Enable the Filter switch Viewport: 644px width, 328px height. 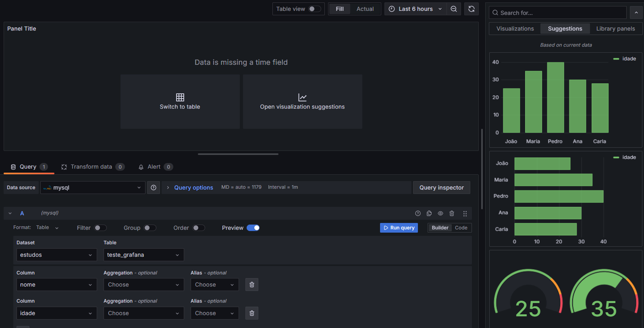click(100, 228)
